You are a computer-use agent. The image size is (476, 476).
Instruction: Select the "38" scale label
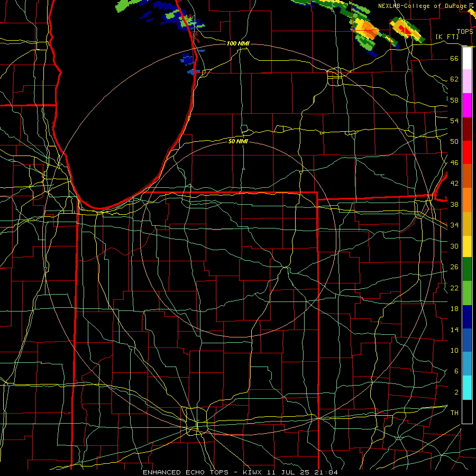454,204
